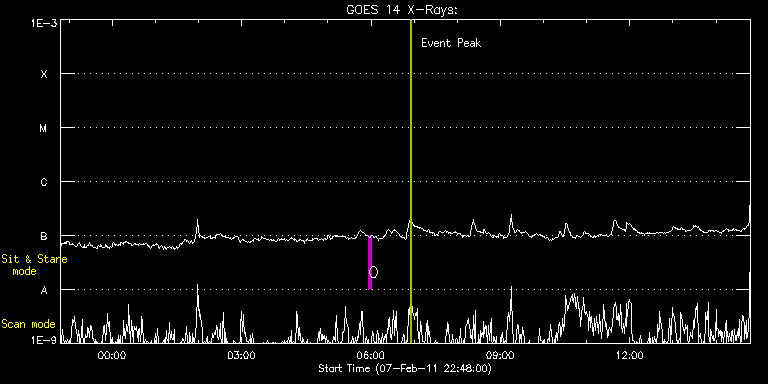The width and height of the screenshot is (768, 384).
Task: Click the 1E-9 bottom axis label
Action: coord(44,340)
